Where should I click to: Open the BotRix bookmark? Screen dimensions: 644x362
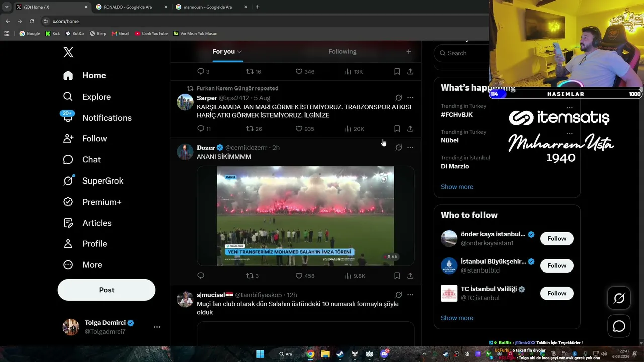pyautogui.click(x=74, y=34)
